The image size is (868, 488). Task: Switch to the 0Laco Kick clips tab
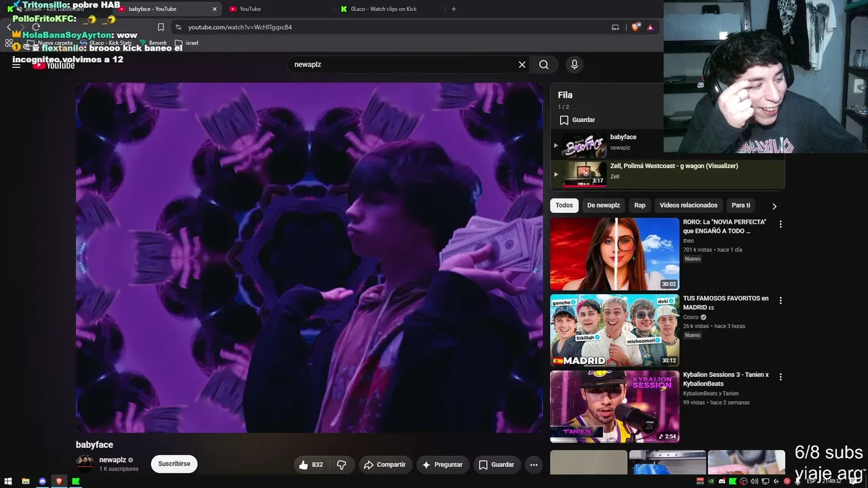[x=383, y=9]
